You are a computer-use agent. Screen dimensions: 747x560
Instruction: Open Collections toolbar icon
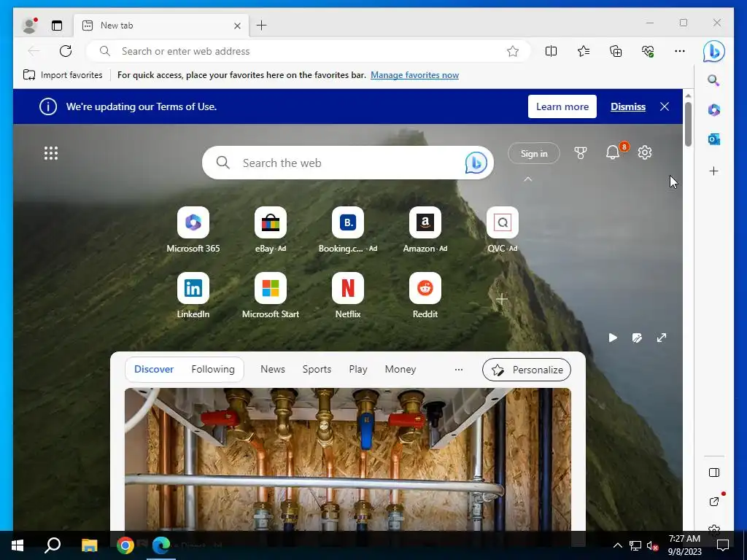pos(616,51)
